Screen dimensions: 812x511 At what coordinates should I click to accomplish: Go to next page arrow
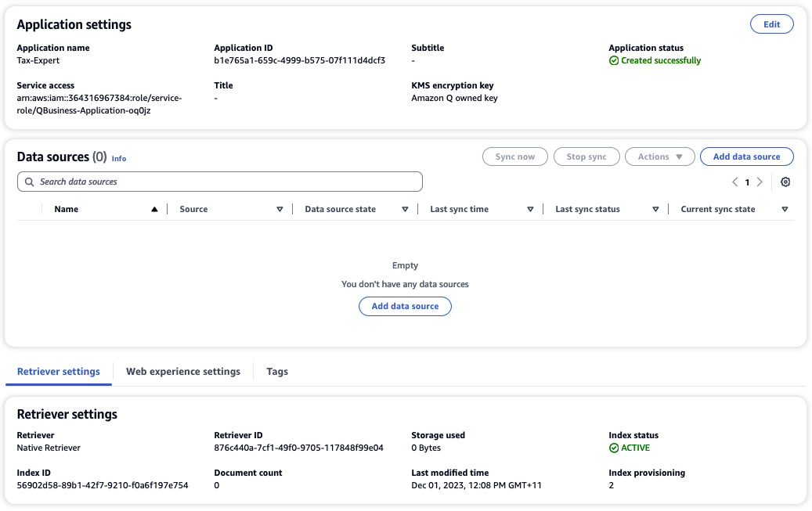click(760, 182)
